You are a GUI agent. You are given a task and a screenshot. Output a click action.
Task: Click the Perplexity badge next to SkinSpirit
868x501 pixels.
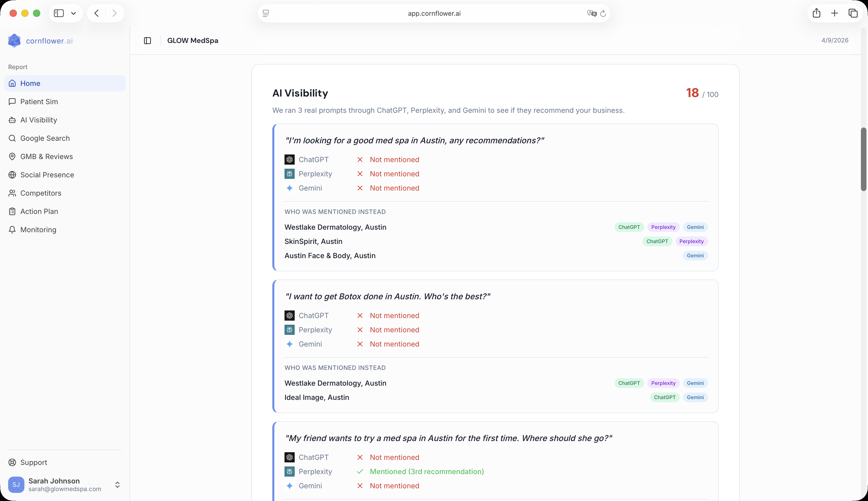pos(692,241)
